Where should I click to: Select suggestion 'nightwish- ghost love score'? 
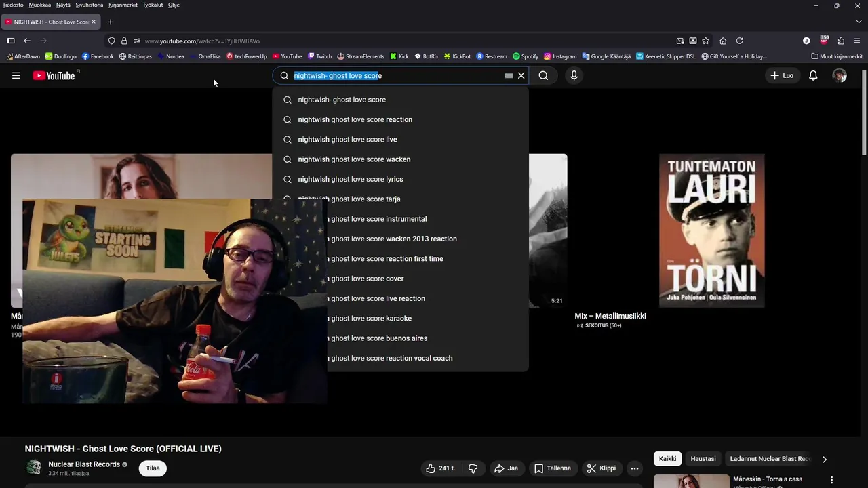[400, 100]
